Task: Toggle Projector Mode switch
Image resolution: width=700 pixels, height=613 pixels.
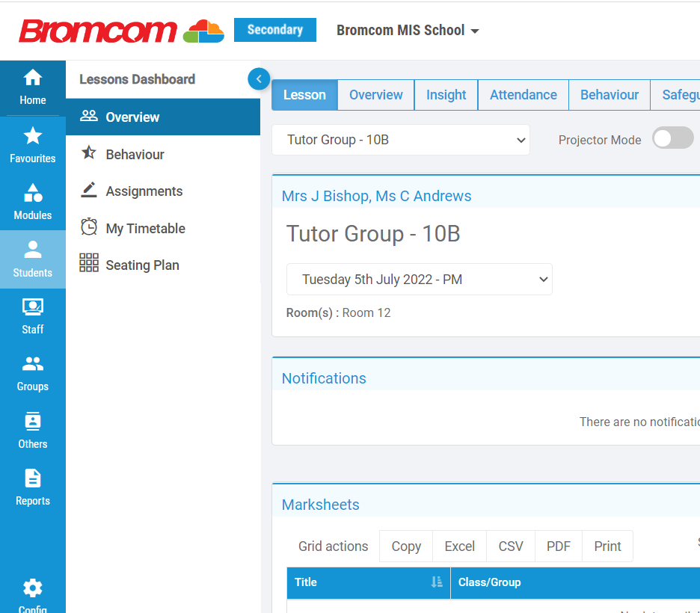Action: tap(673, 138)
